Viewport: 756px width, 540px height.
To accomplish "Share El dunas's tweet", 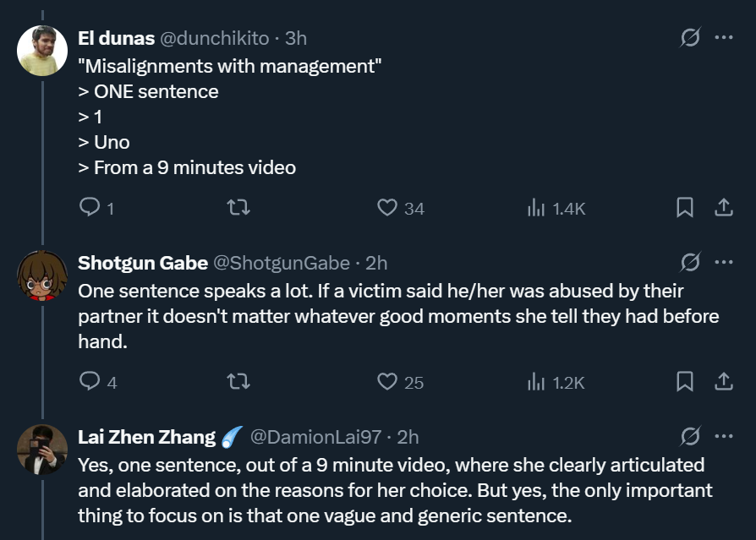I will [x=724, y=208].
